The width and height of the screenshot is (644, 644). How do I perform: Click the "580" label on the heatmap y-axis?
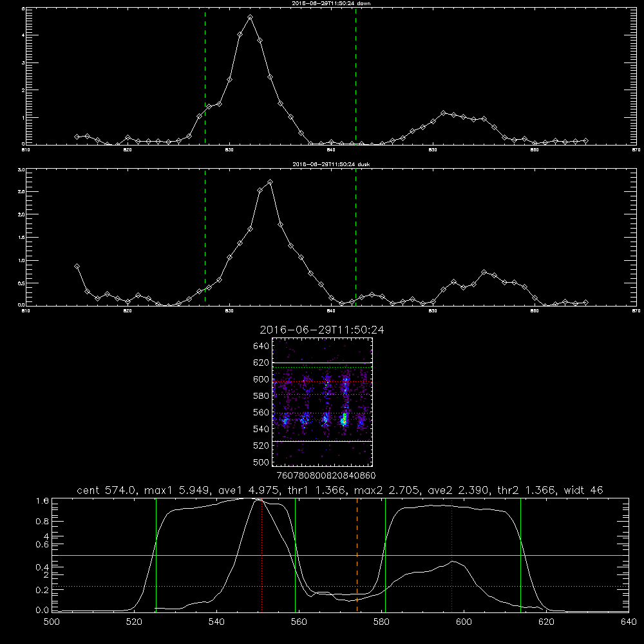261,396
